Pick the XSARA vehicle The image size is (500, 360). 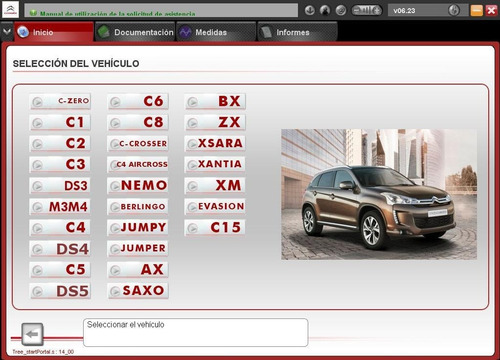[215, 143]
